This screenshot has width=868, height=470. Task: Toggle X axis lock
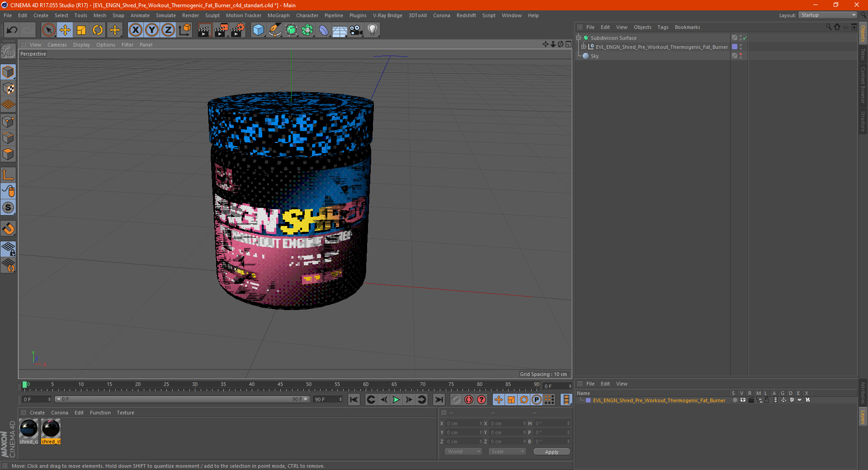point(135,30)
